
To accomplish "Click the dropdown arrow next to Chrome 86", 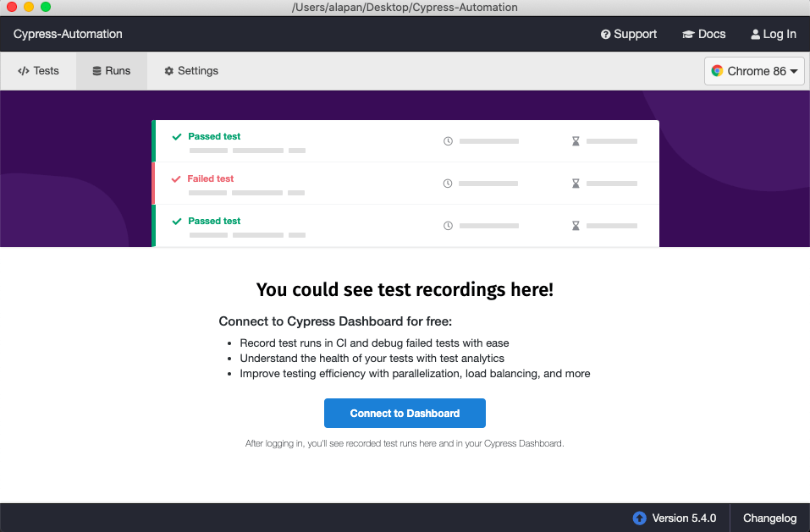I will click(794, 71).
